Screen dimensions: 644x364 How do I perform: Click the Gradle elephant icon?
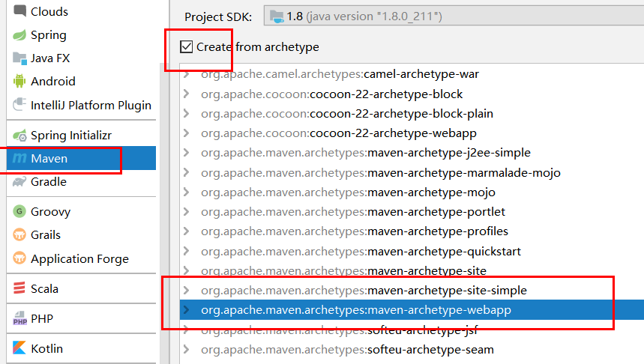pyautogui.click(x=19, y=181)
